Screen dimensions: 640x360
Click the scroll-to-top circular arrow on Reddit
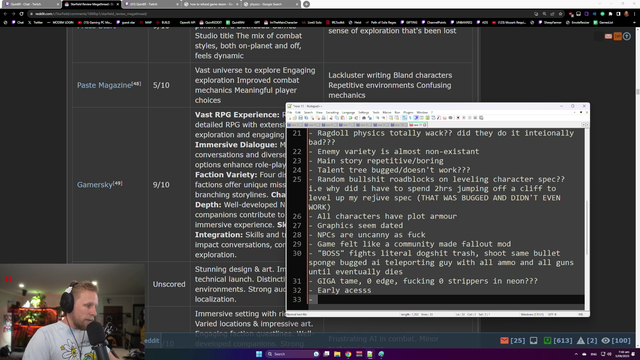click(x=627, y=36)
